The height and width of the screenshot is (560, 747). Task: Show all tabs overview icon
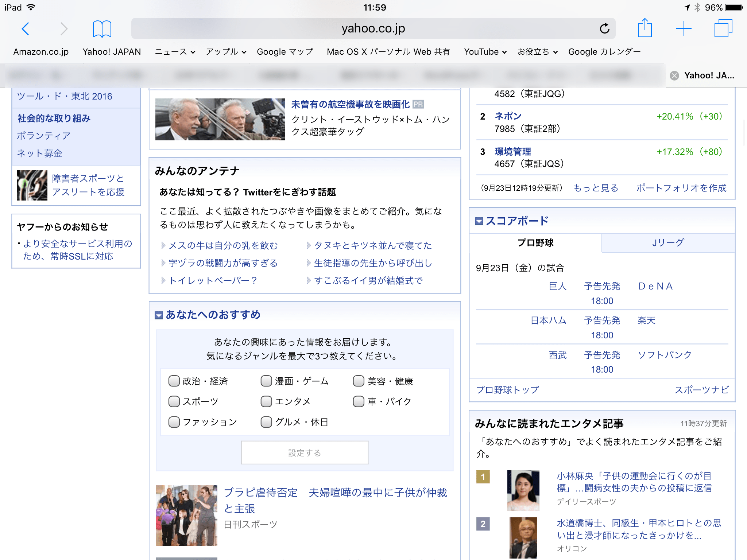click(x=723, y=28)
